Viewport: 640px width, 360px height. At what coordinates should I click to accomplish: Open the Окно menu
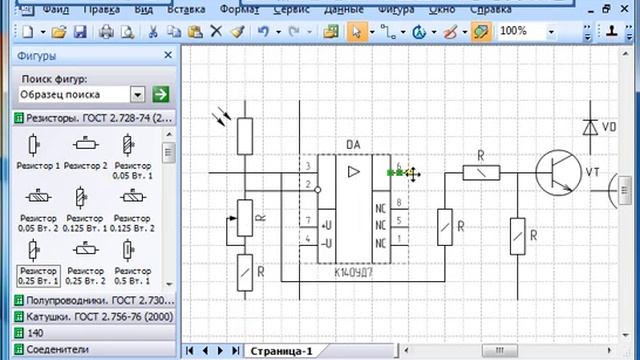click(442, 9)
